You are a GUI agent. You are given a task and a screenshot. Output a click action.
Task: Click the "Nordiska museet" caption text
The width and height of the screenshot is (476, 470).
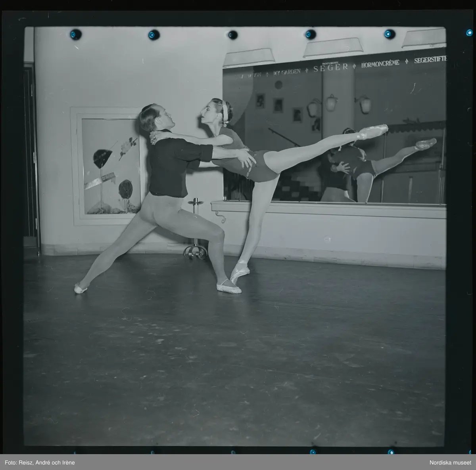click(x=450, y=462)
